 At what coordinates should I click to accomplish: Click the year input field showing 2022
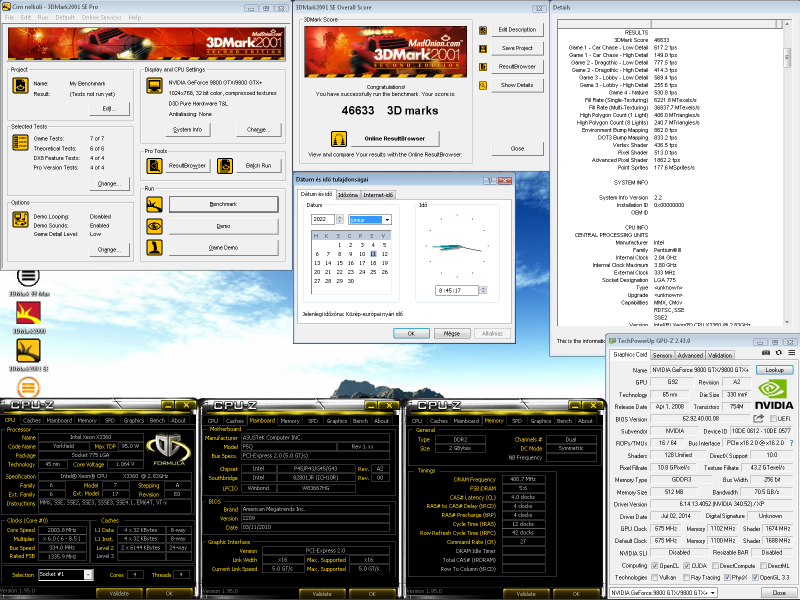tap(322, 219)
